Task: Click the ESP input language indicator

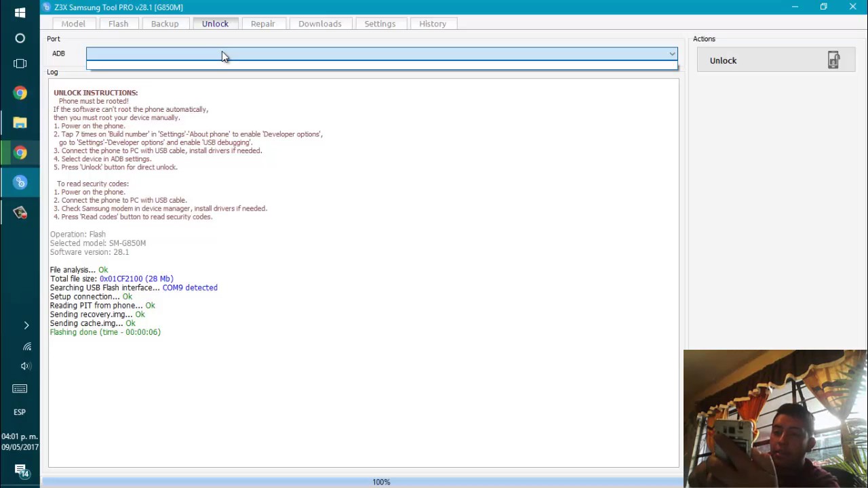Action: tap(20, 412)
